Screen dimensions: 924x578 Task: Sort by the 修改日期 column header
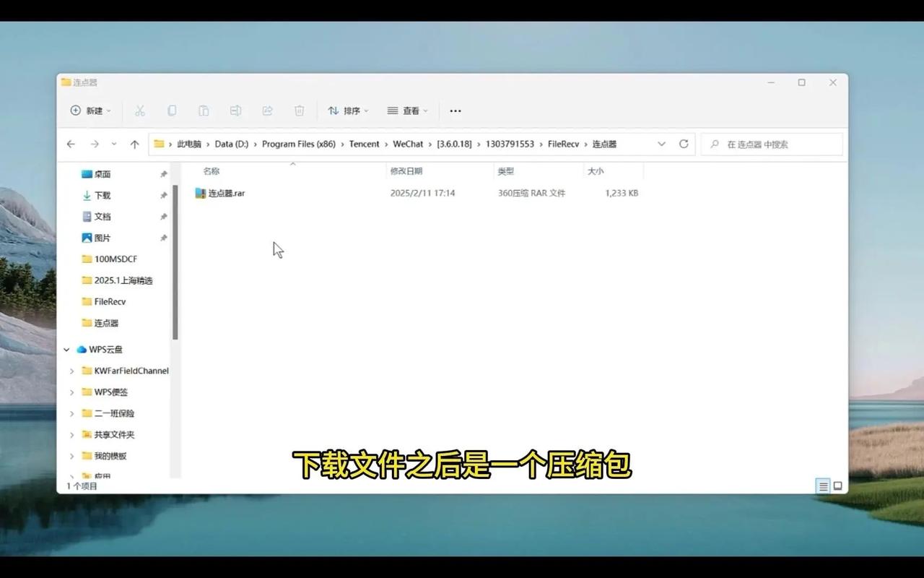click(x=406, y=171)
